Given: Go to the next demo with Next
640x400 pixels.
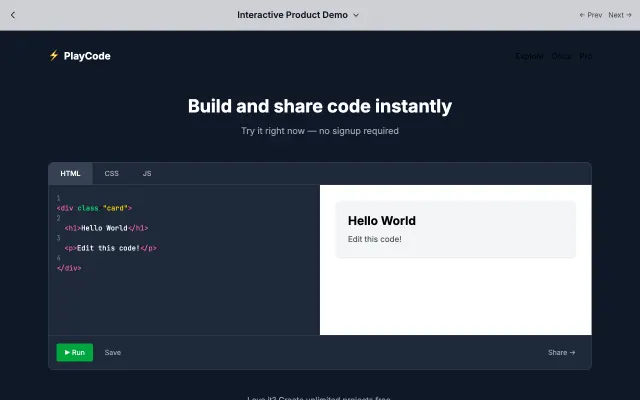Looking at the screenshot, I should click(x=620, y=15).
